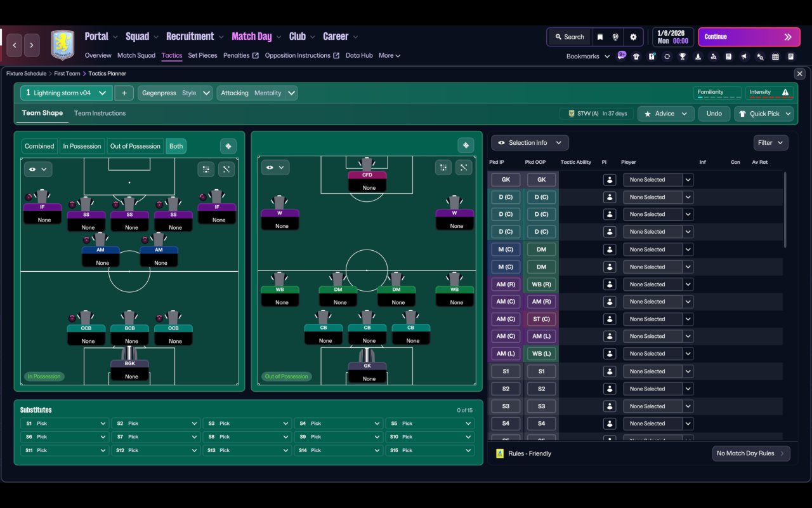Click the player list vertical scrollbar
812x508 pixels.
point(785,210)
